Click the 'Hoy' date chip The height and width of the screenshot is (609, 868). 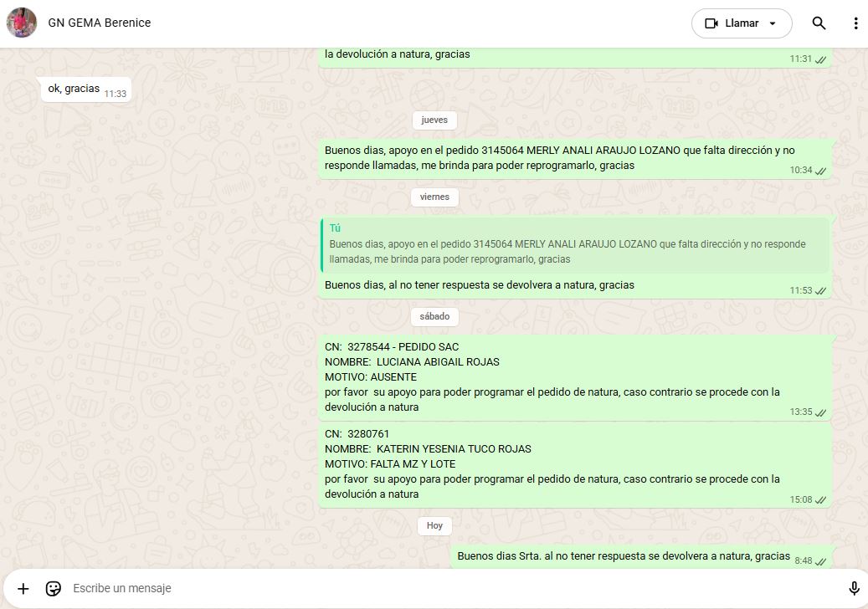pyautogui.click(x=434, y=525)
